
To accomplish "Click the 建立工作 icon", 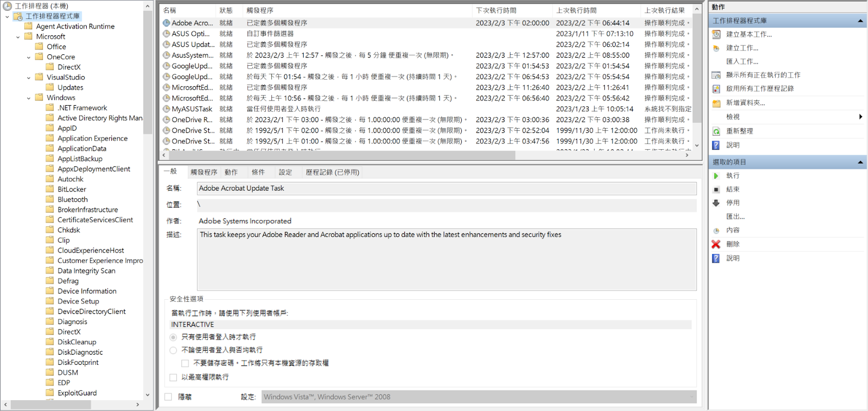I will pyautogui.click(x=716, y=48).
